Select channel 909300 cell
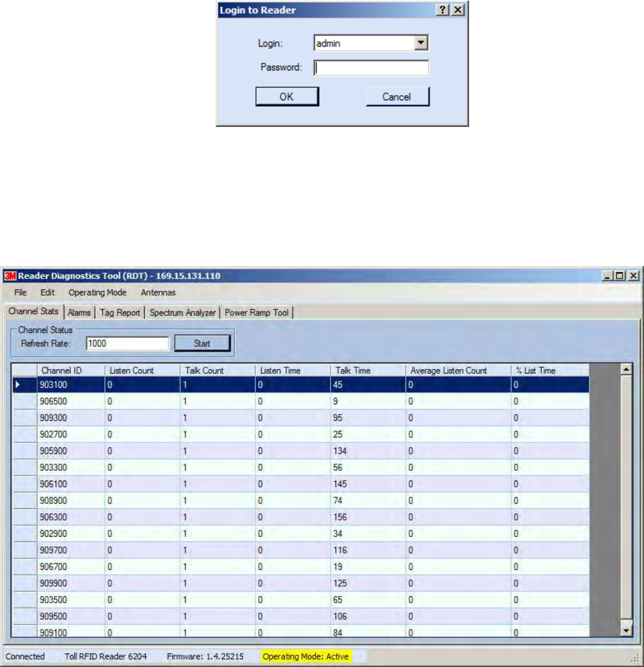 tap(71, 418)
